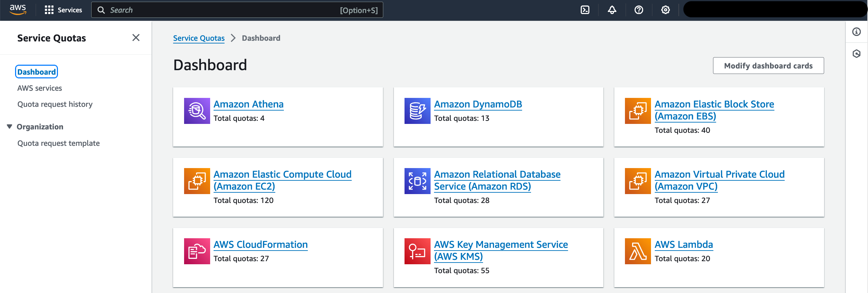Collapse the Organization section
868x293 pixels.
coord(10,127)
